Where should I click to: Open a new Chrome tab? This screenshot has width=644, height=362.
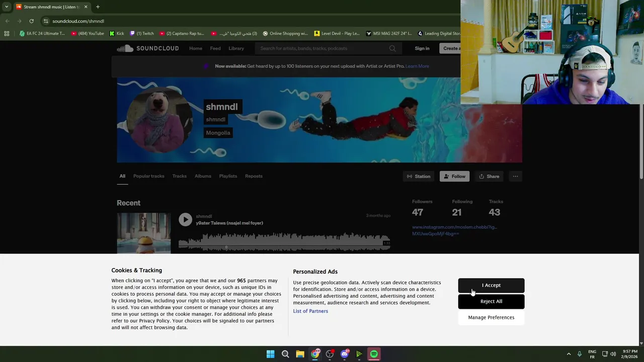pos(98,7)
